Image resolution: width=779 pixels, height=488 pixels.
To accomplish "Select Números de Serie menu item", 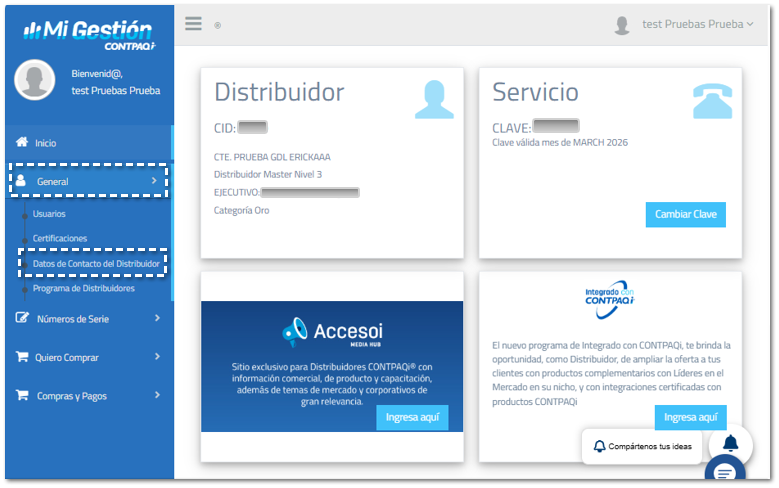I will pyautogui.click(x=73, y=319).
